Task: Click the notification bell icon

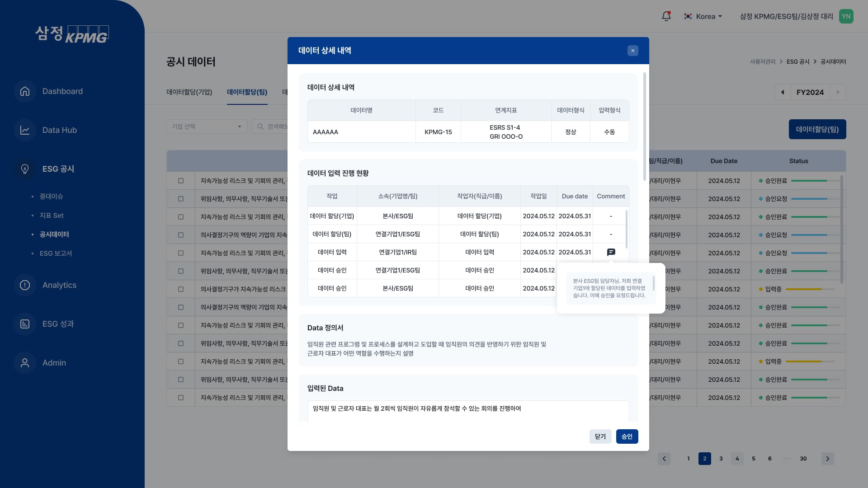Action: coord(666,16)
